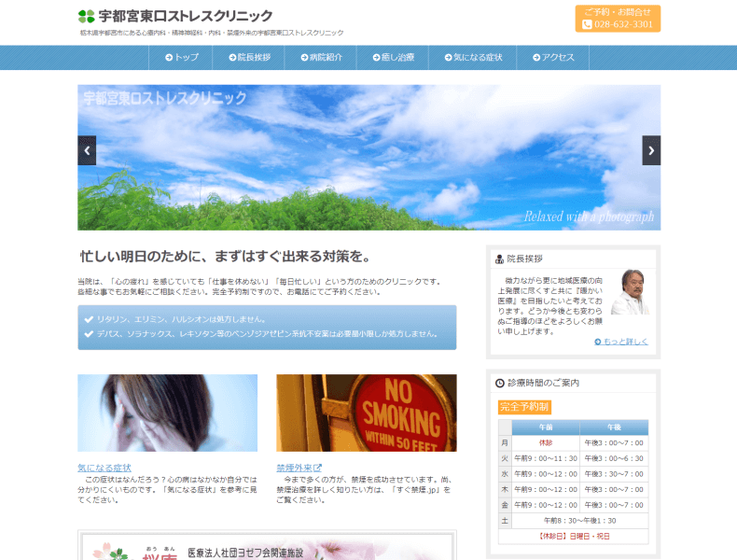This screenshot has width=737, height=560.
Task: Click the 休診 cell for Monday
Action: (546, 443)
